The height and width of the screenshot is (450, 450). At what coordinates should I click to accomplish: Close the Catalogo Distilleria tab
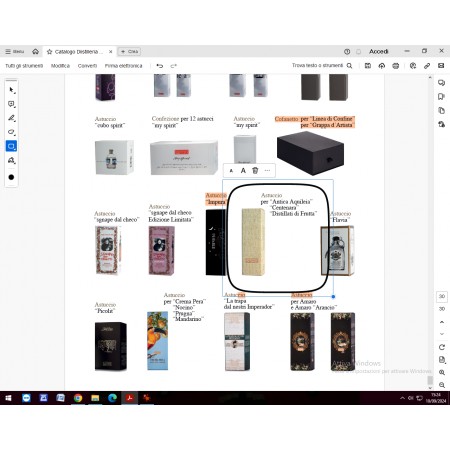point(110,52)
